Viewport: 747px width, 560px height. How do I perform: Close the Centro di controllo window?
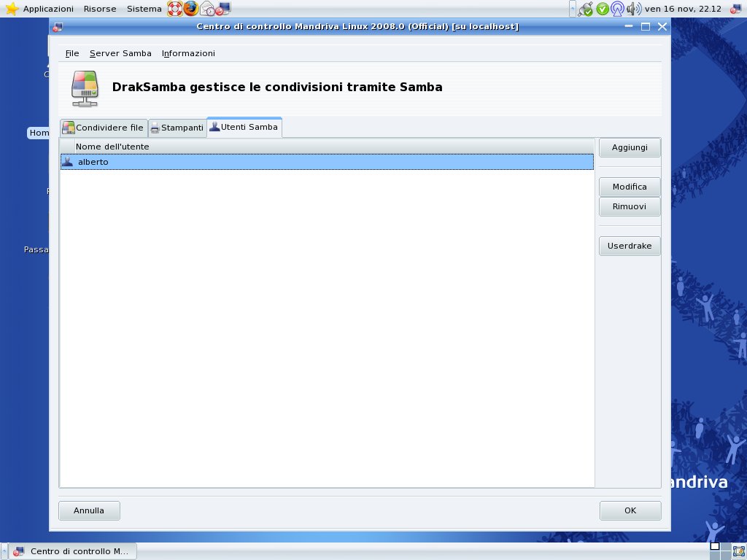coord(662,27)
